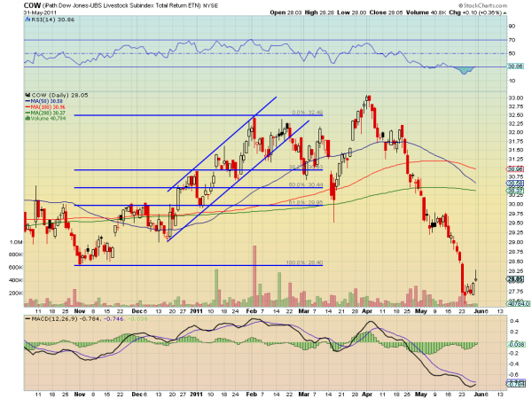
Task: Click the 30.86 RSI value tag on right axis
Action: click(x=515, y=66)
